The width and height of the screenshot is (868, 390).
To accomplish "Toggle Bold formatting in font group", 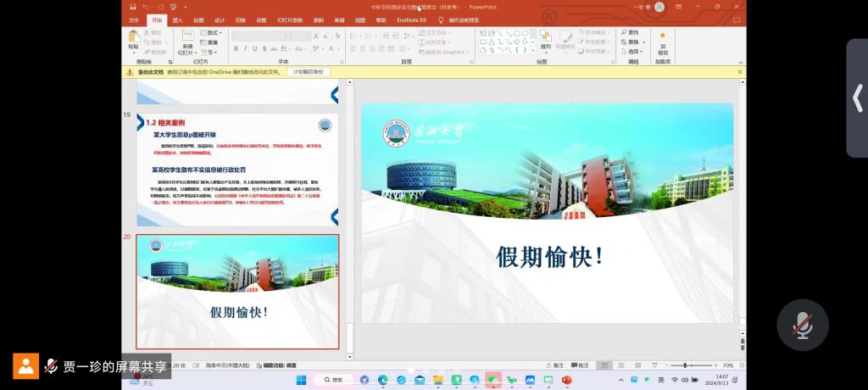I will pyautogui.click(x=236, y=49).
